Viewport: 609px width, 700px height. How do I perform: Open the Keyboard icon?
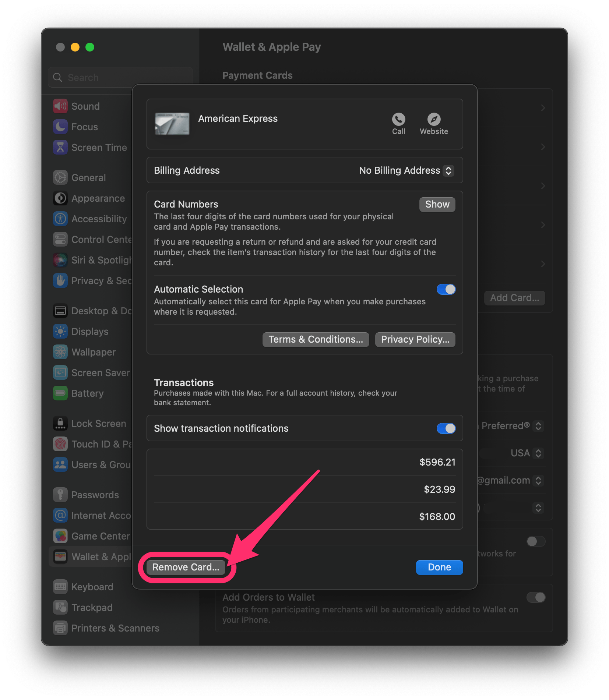[60, 587]
